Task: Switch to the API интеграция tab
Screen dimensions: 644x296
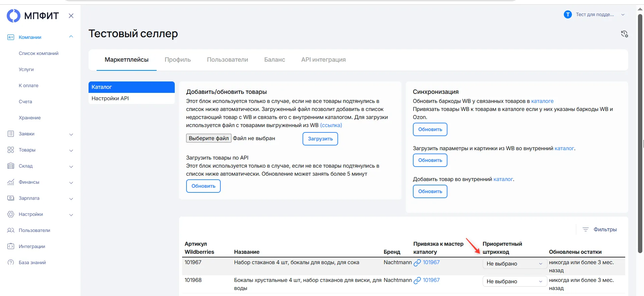Action: (x=323, y=60)
